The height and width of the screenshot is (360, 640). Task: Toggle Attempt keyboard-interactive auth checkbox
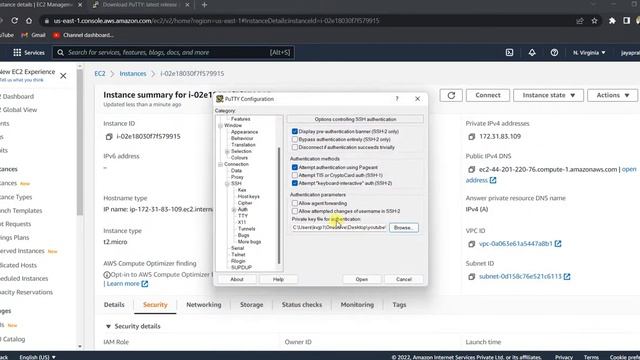(295, 183)
